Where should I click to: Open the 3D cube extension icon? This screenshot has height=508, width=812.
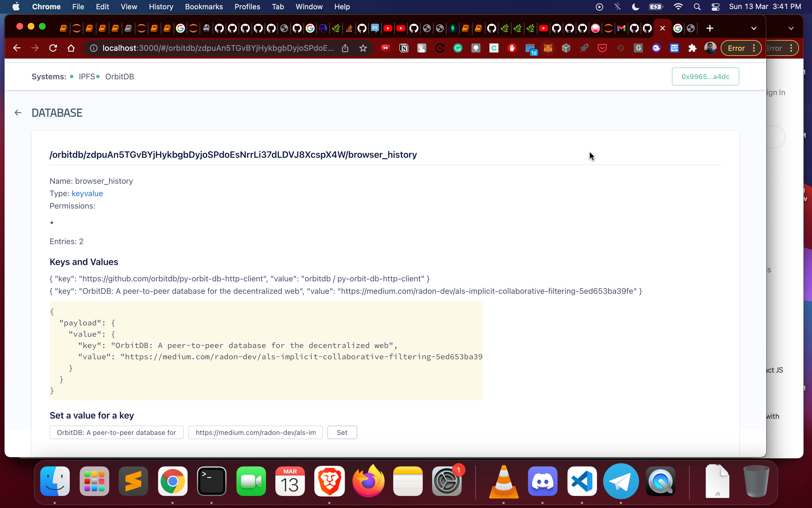pyautogui.click(x=566, y=48)
